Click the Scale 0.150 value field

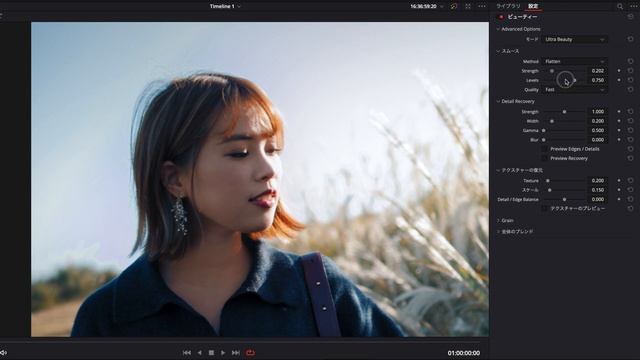[x=598, y=190]
